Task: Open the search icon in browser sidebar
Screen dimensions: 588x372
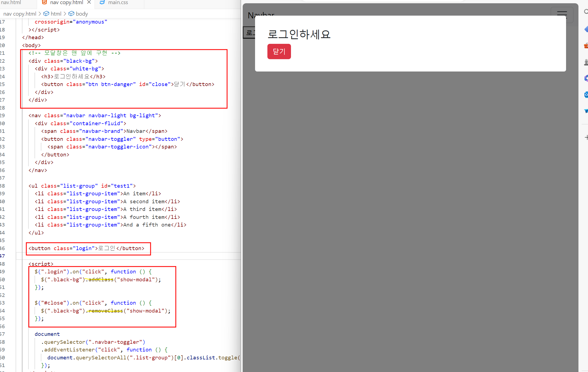Action: tap(586, 12)
